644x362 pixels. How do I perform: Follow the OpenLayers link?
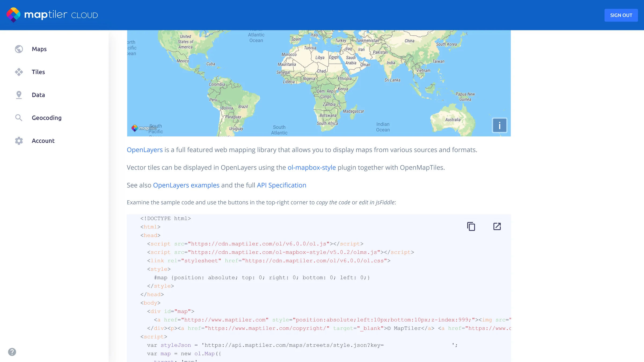point(145,150)
